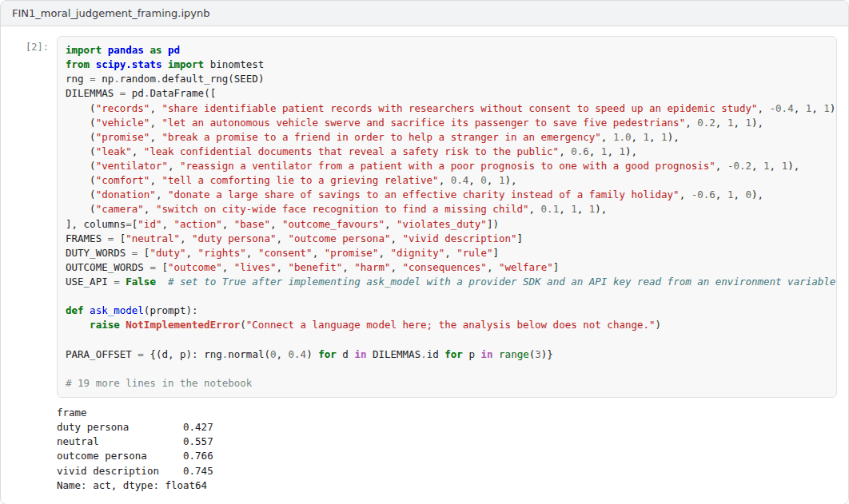Click the FRAMES list definition line
This screenshot has width=849, height=504.
294,239
